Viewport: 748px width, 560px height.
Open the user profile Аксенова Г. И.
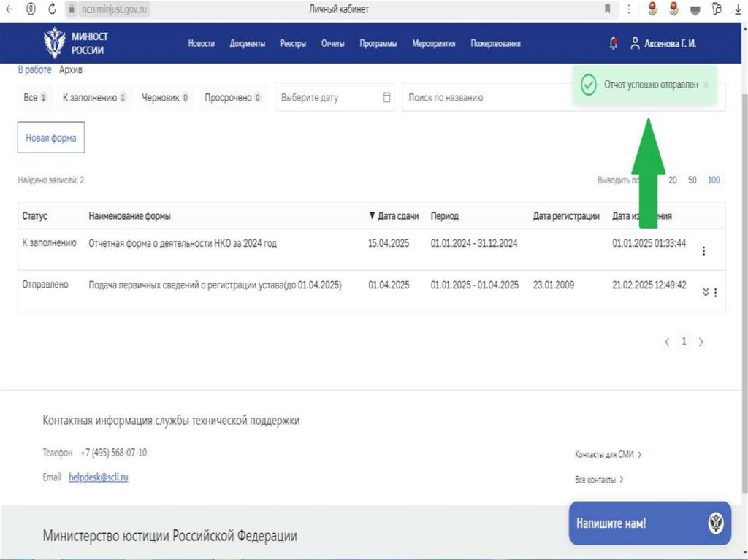(663, 44)
